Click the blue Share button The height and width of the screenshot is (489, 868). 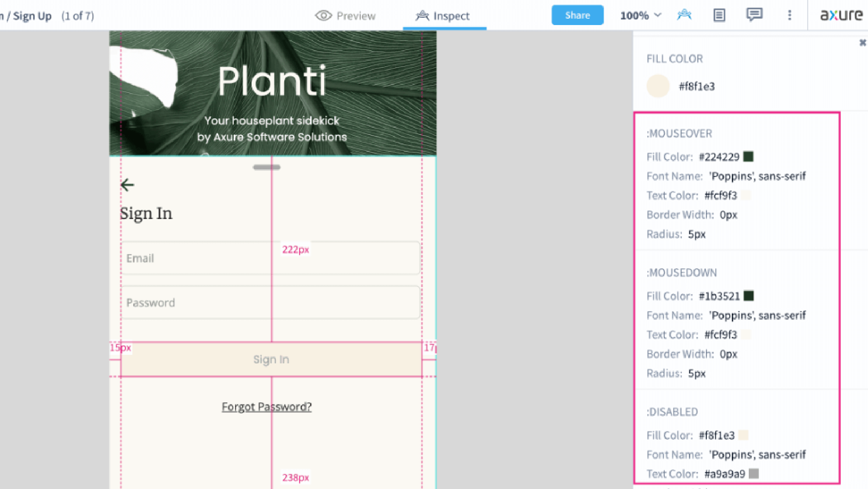[577, 15]
